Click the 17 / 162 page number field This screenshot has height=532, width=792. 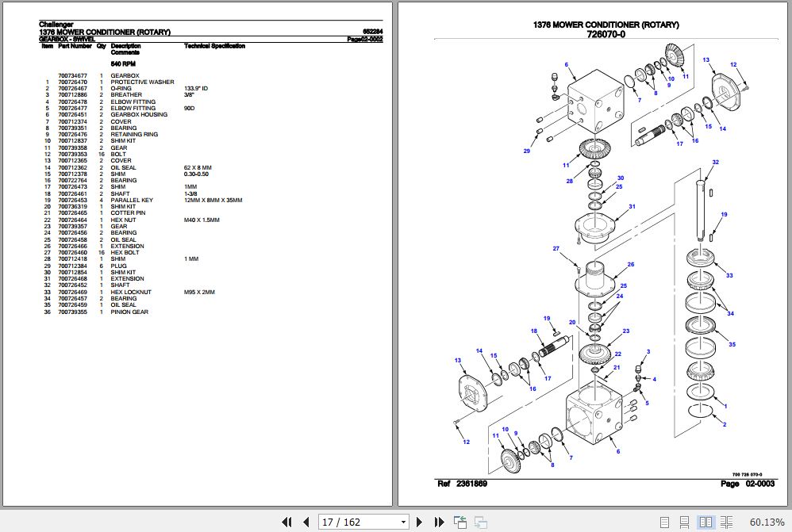tap(357, 522)
